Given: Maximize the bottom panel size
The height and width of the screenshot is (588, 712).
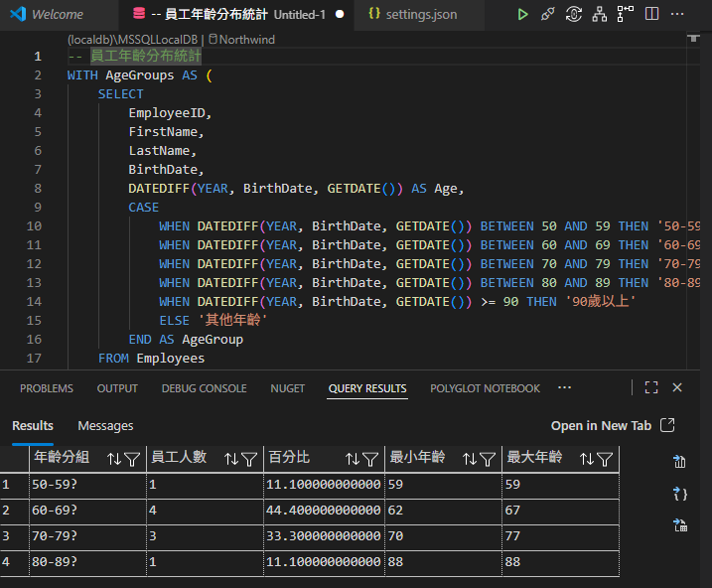Looking at the screenshot, I should click(x=651, y=388).
